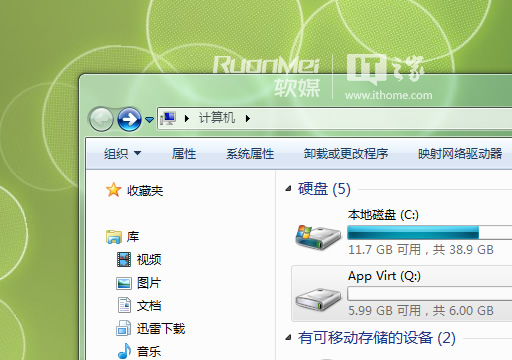Click the 收藏夹 star icon
The image size is (512, 360).
coord(114,190)
